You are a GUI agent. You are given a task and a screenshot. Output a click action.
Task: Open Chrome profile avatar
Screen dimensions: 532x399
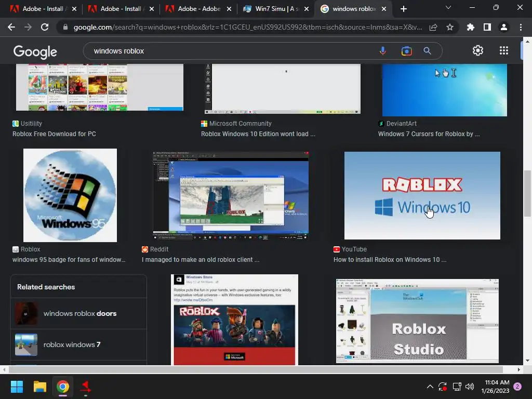tap(504, 27)
